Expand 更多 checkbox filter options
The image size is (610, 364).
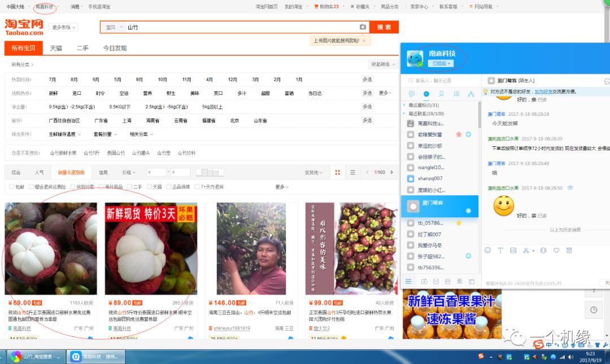coord(282,187)
